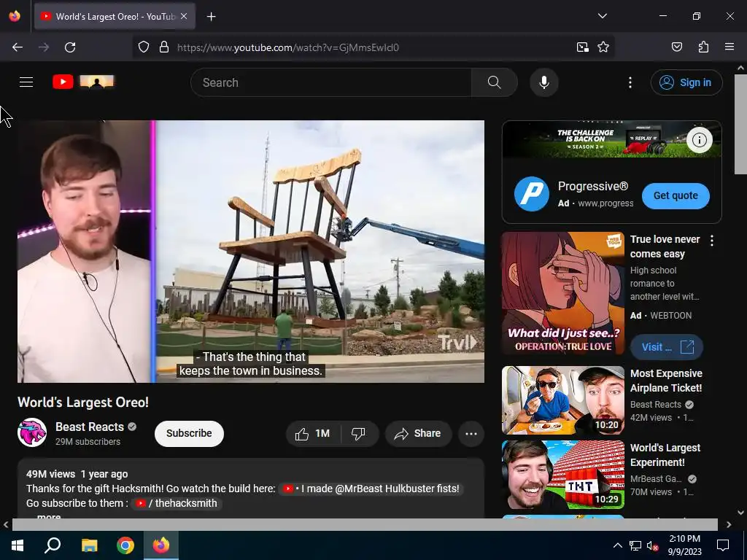Open the YouTube guide hamburger menu
This screenshot has height=560, width=747.
pos(26,82)
